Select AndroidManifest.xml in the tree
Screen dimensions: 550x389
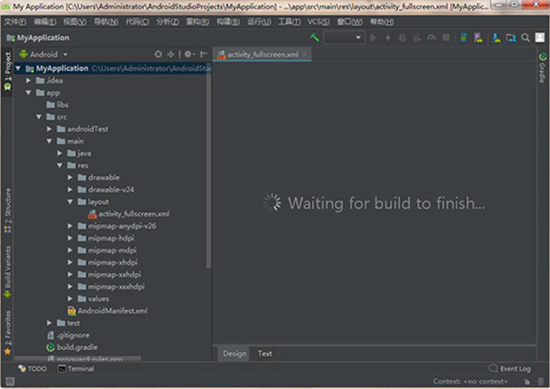click(108, 311)
